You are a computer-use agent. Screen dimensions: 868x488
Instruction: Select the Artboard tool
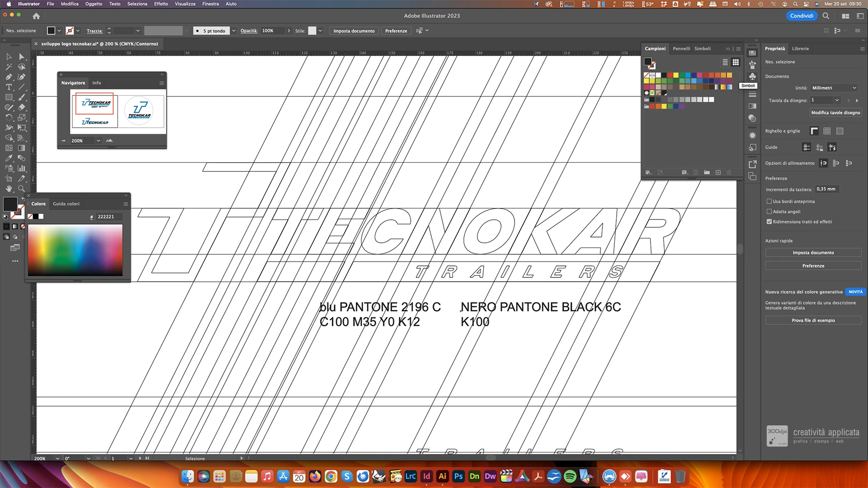coord(9,178)
